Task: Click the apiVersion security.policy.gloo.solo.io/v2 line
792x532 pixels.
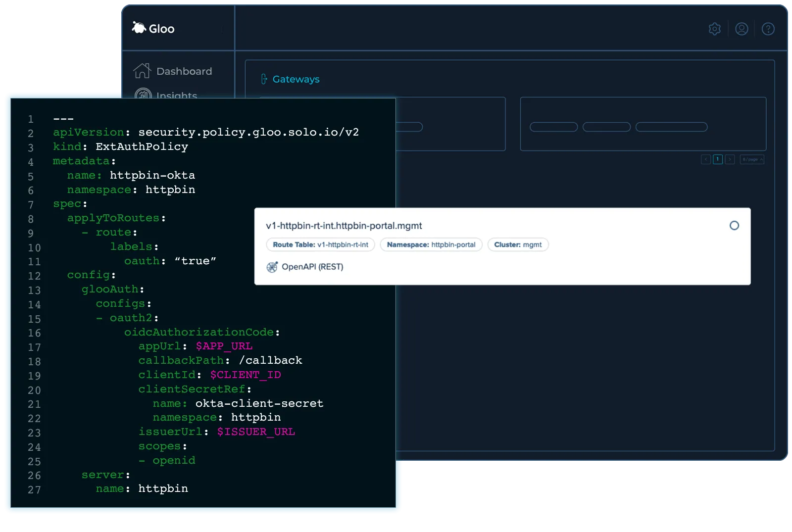Action: point(206,132)
